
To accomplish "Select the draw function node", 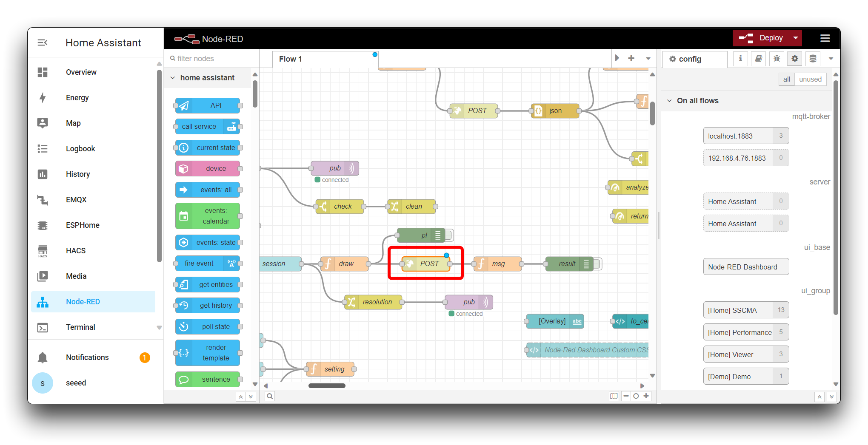I will [345, 264].
